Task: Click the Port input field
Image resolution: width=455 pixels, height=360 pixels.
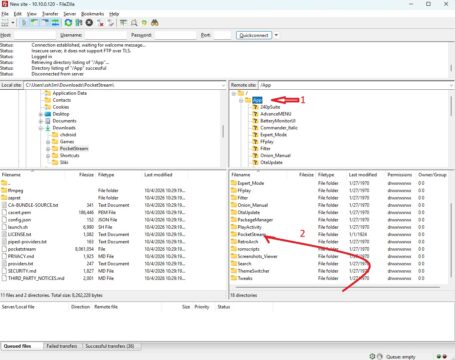Action: pyautogui.click(x=222, y=35)
